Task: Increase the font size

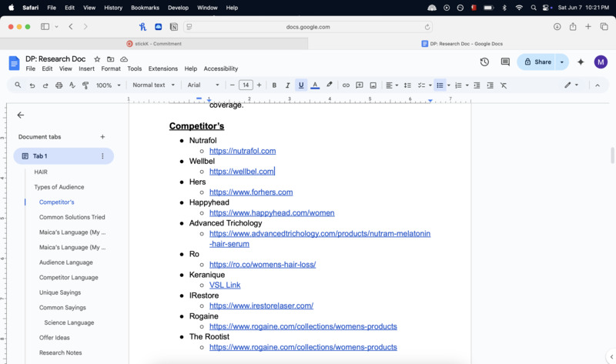Action: 259,85
